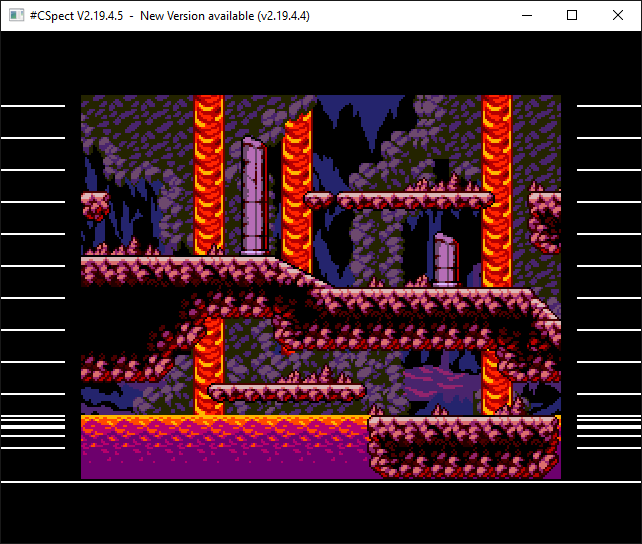Click the CSpect app icon in title bar
Image resolution: width=642 pixels, height=544 pixels.
pos(16,16)
